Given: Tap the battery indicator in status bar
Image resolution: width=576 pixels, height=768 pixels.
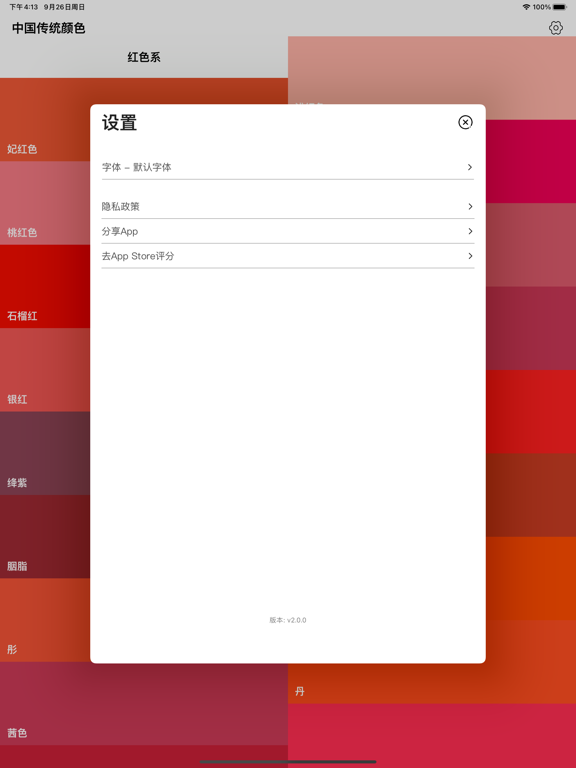Looking at the screenshot, I should click(x=559, y=7).
